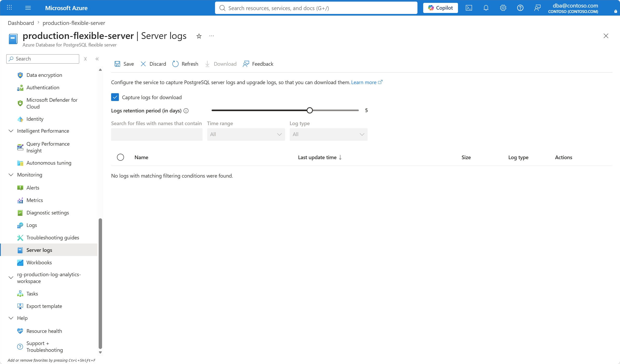This screenshot has width=620, height=364.
Task: Collapse the Monitoring section
Action: tap(11, 175)
